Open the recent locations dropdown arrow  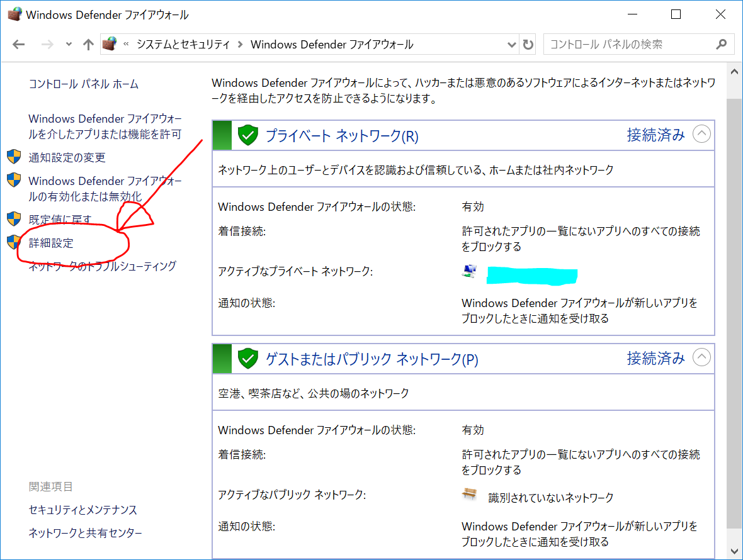click(69, 45)
